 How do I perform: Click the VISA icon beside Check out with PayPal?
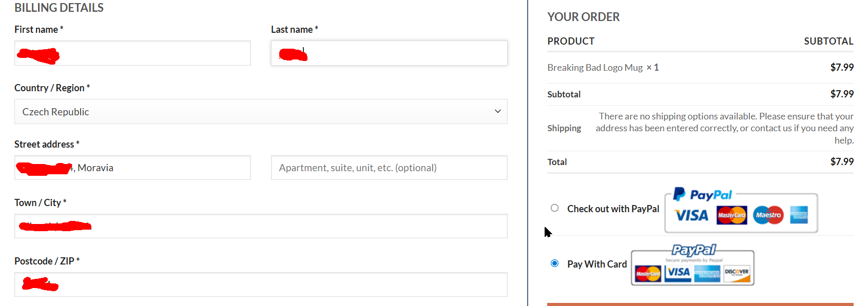[x=691, y=215]
